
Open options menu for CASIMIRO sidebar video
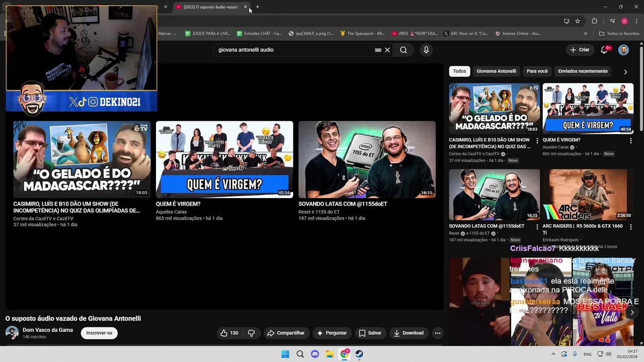pyautogui.click(x=537, y=141)
